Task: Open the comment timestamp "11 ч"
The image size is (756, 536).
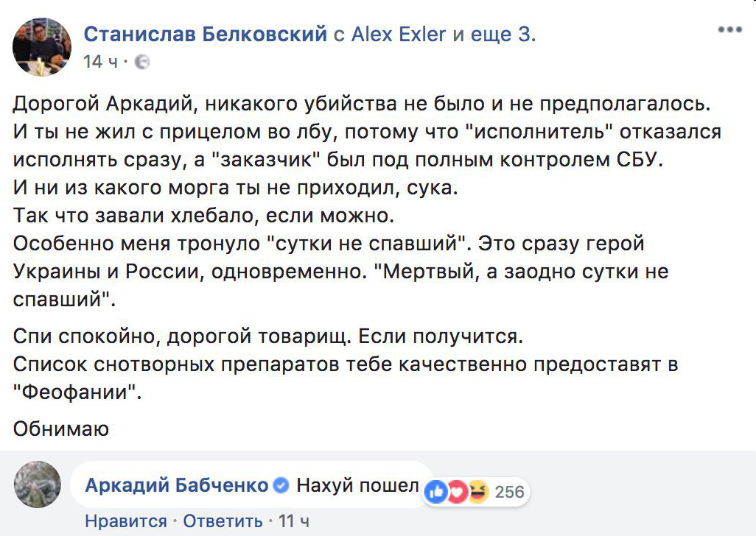Action: pyautogui.click(x=294, y=521)
